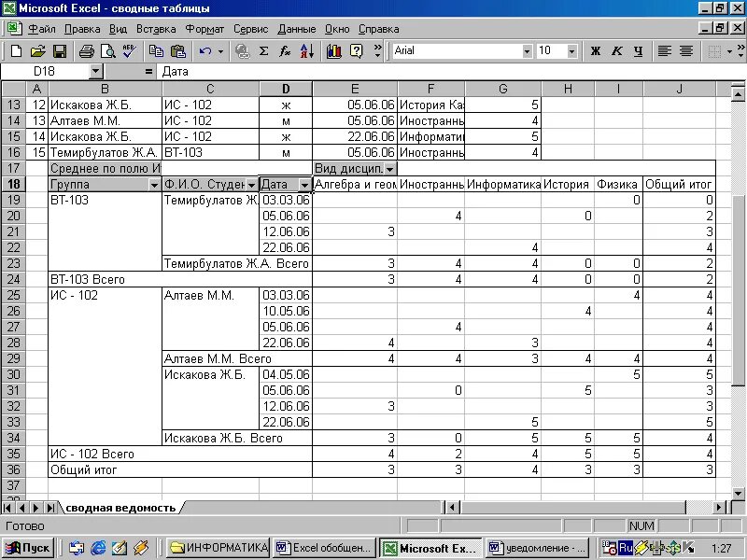Launch Internet Explorer from quick launch
Screen dimensions: 747x560
pyautogui.click(x=98, y=548)
